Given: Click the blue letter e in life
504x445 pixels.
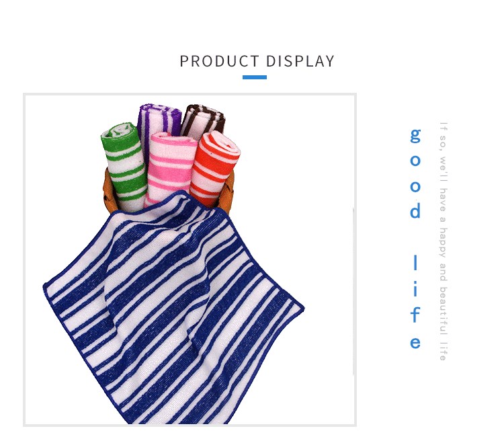Looking at the screenshot, I should (x=415, y=343).
